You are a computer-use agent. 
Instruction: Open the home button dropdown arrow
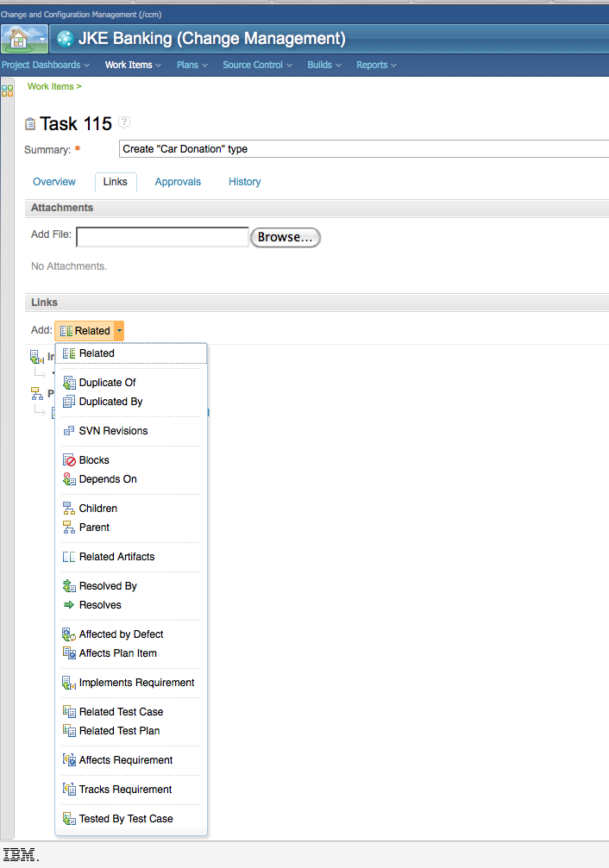[42, 39]
